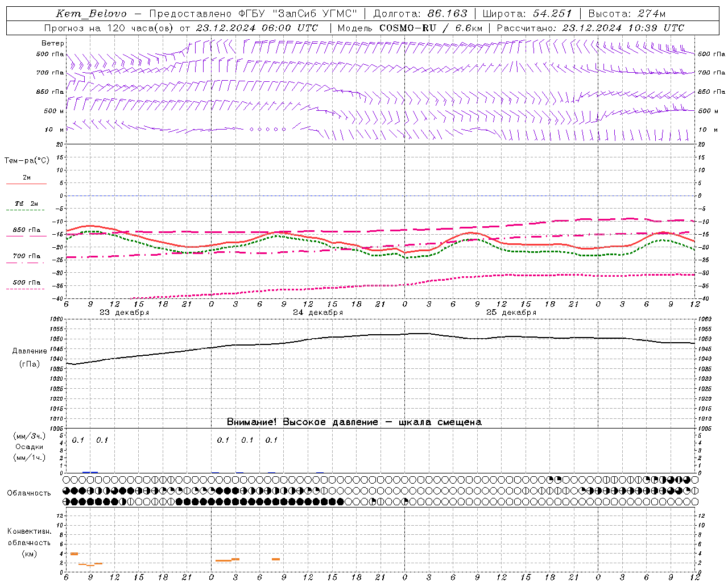This screenshot has width=728, height=582.
Task: Click the Ветер wind panel label
Action: click(x=53, y=43)
